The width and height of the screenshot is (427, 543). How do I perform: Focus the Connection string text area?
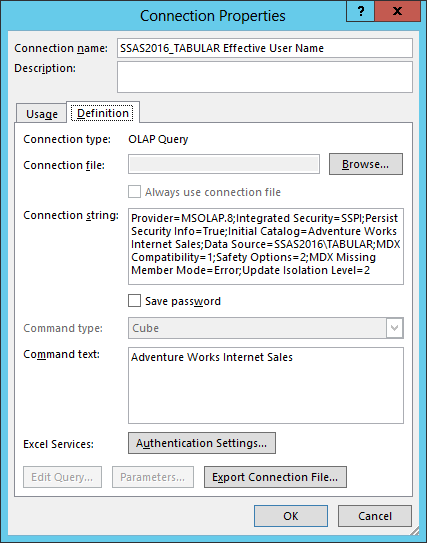click(266, 246)
